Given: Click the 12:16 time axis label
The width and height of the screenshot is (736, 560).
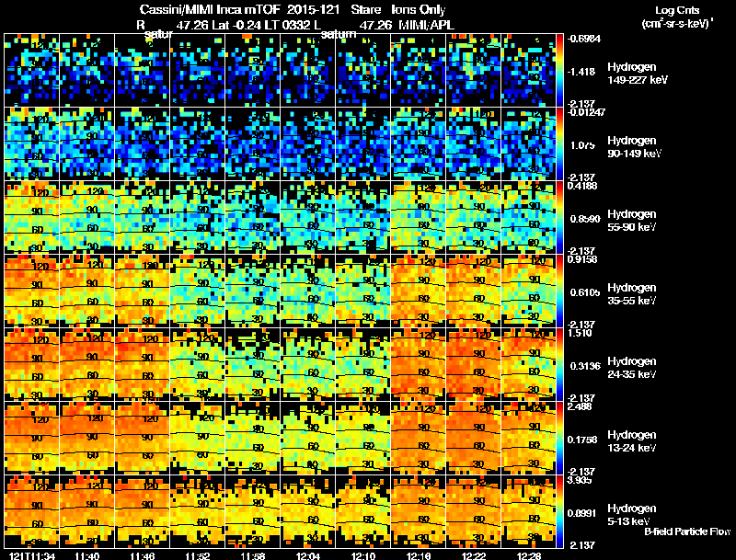Looking at the screenshot, I should pos(419,555).
